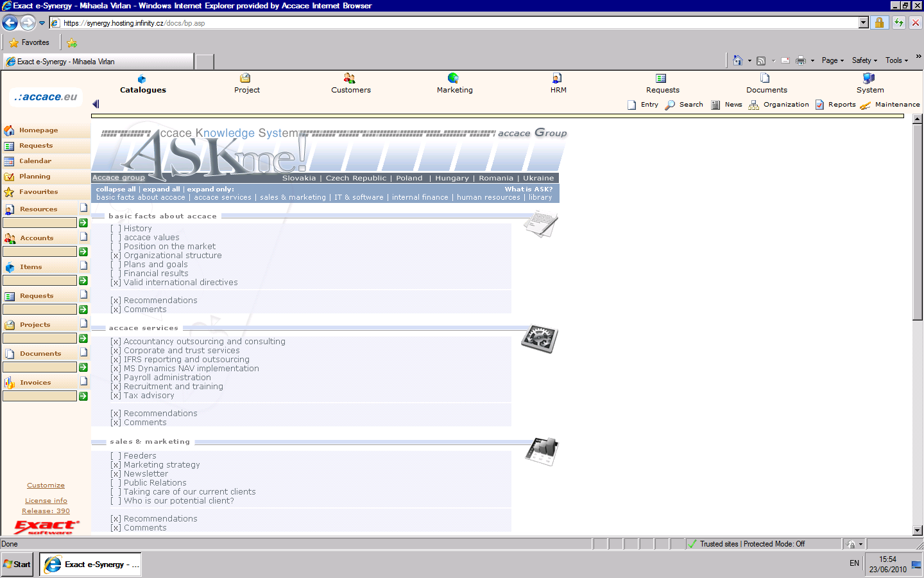Click the IE Home toolbar icon
The width and height of the screenshot is (924, 578).
point(738,60)
